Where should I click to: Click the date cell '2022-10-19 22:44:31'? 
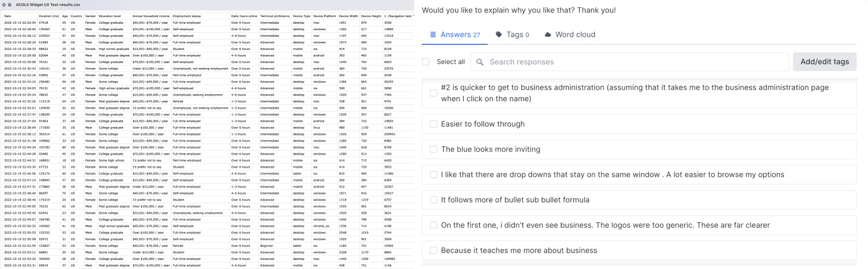pos(20,160)
